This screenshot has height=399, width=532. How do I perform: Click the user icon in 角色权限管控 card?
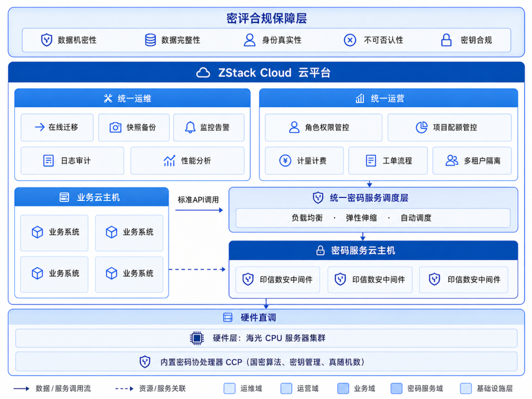pyautogui.click(x=294, y=127)
